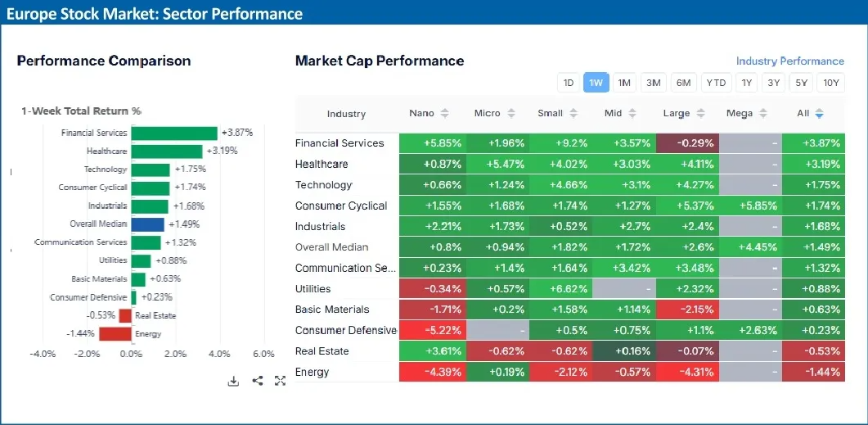Click the share chart icon
This screenshot has width=868, height=425.
coord(257,381)
